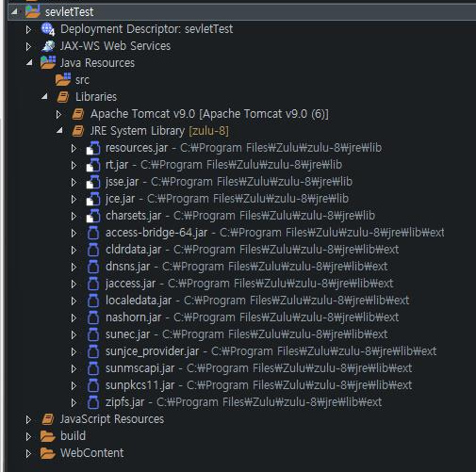Click the Libraries icon
The width and height of the screenshot is (476, 472).
click(x=63, y=97)
